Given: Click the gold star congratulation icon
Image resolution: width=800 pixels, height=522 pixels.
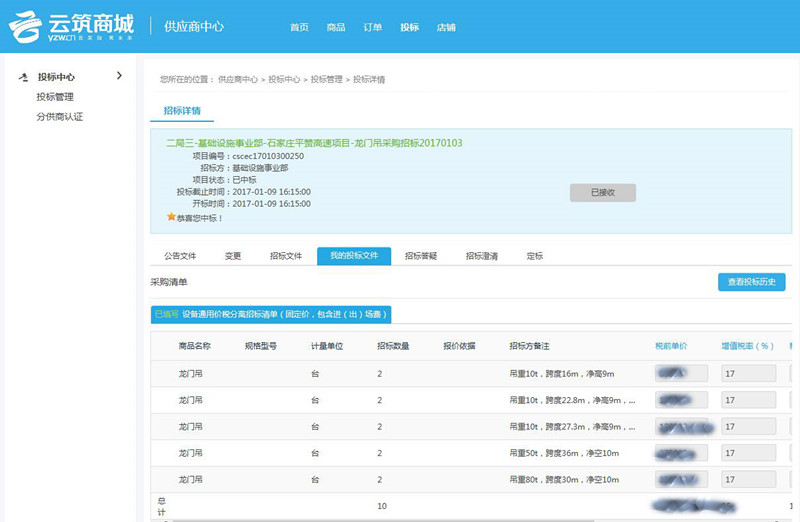Looking at the screenshot, I should pyautogui.click(x=171, y=217).
